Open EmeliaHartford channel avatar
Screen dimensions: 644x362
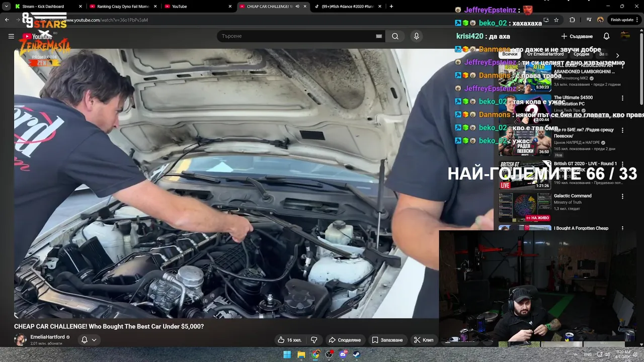click(20, 340)
